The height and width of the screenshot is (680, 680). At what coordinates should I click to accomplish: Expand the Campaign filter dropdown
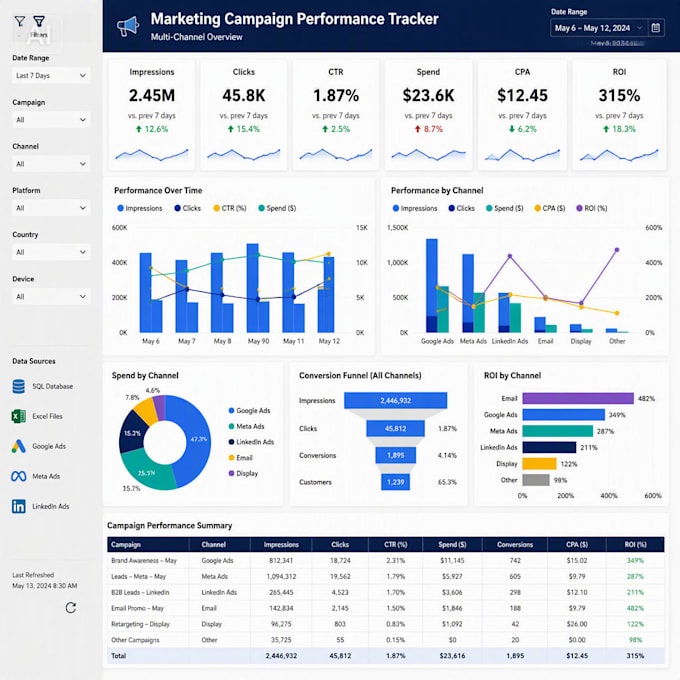pos(51,120)
